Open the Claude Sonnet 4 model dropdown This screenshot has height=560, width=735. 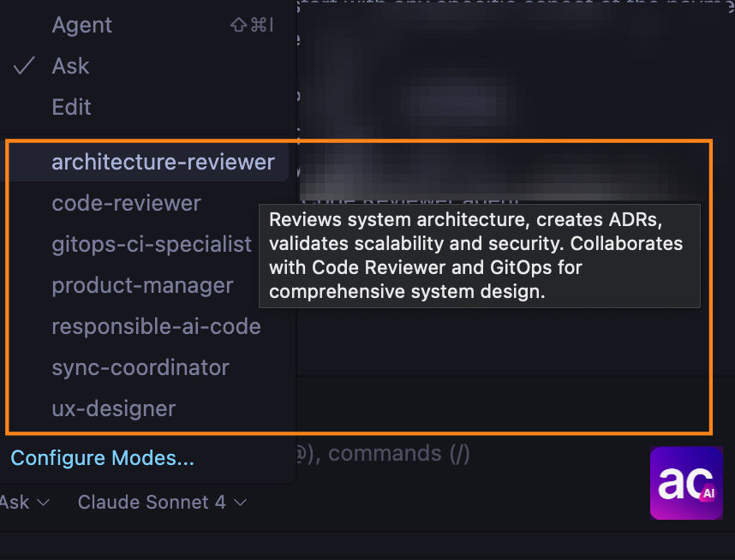[154, 503]
